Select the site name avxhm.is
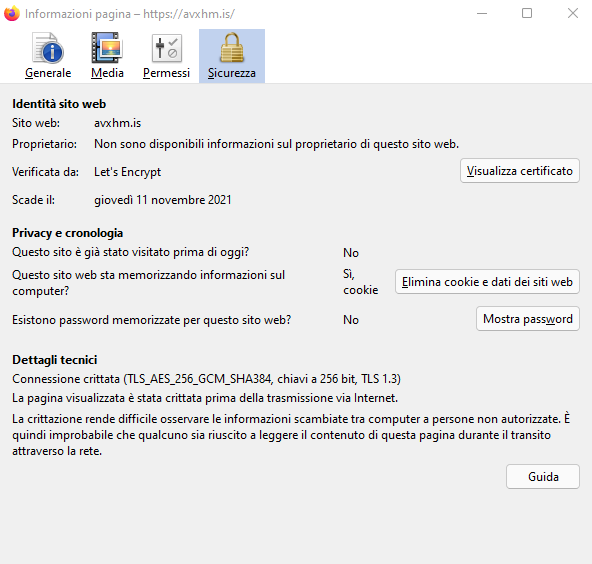The height and width of the screenshot is (564, 592). (x=117, y=123)
